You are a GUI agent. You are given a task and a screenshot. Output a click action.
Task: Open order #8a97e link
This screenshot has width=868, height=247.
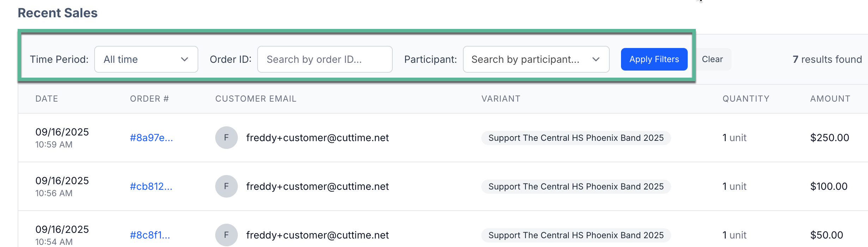151,138
